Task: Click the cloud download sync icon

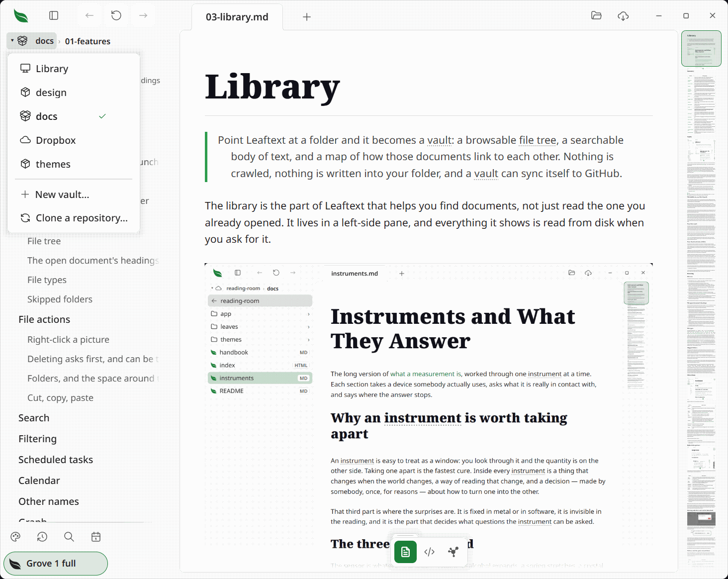Action: 623,16
